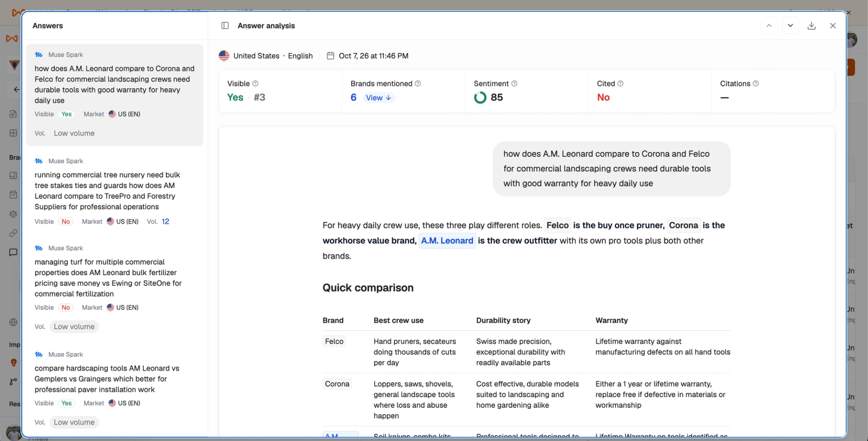Go to the previous answer with up chevron

[769, 26]
